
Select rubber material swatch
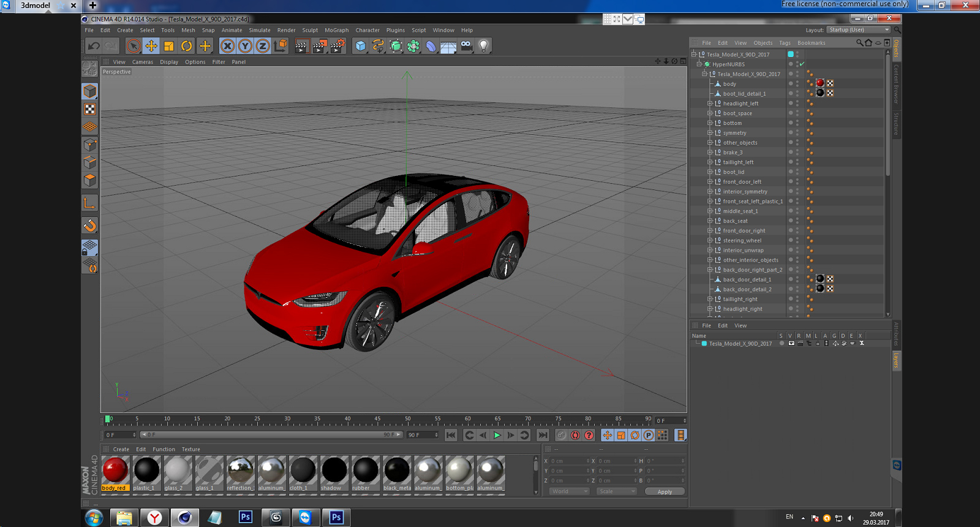click(x=365, y=474)
